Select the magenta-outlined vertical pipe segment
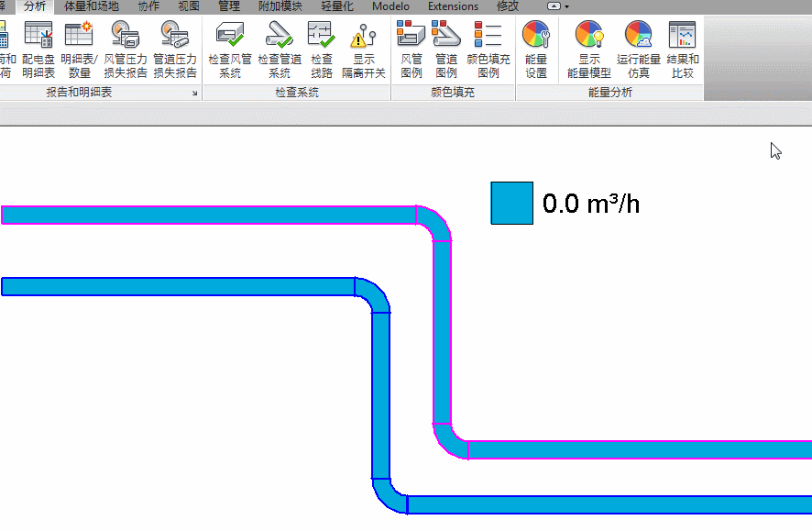812x531 pixels. [x=442, y=332]
